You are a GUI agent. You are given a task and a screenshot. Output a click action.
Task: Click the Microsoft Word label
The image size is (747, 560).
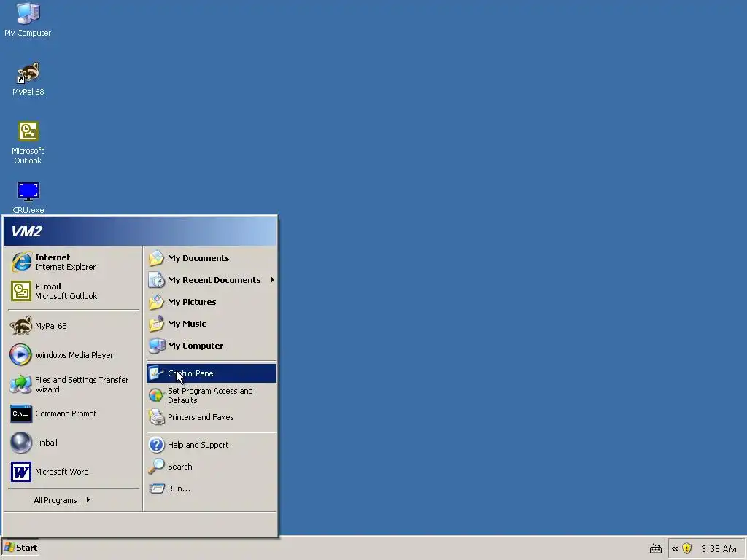coord(61,472)
